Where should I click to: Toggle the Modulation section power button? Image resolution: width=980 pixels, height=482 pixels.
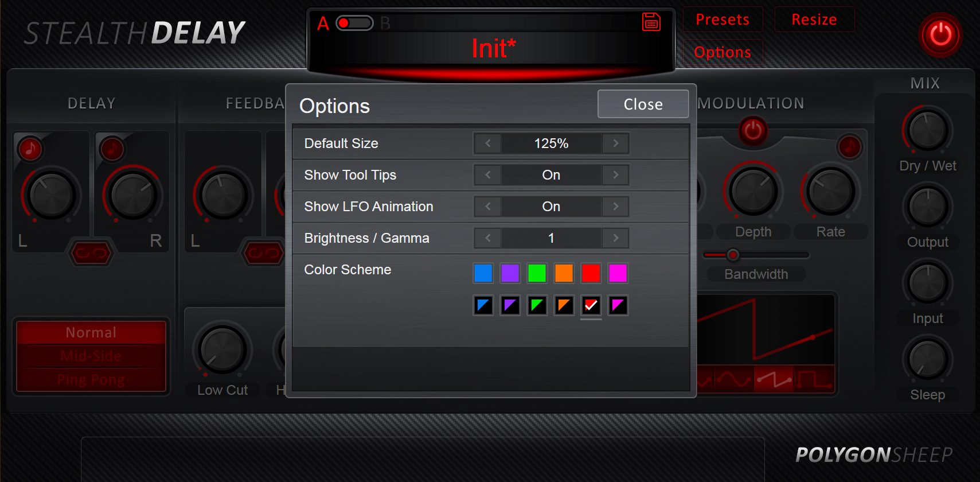pyautogui.click(x=753, y=131)
